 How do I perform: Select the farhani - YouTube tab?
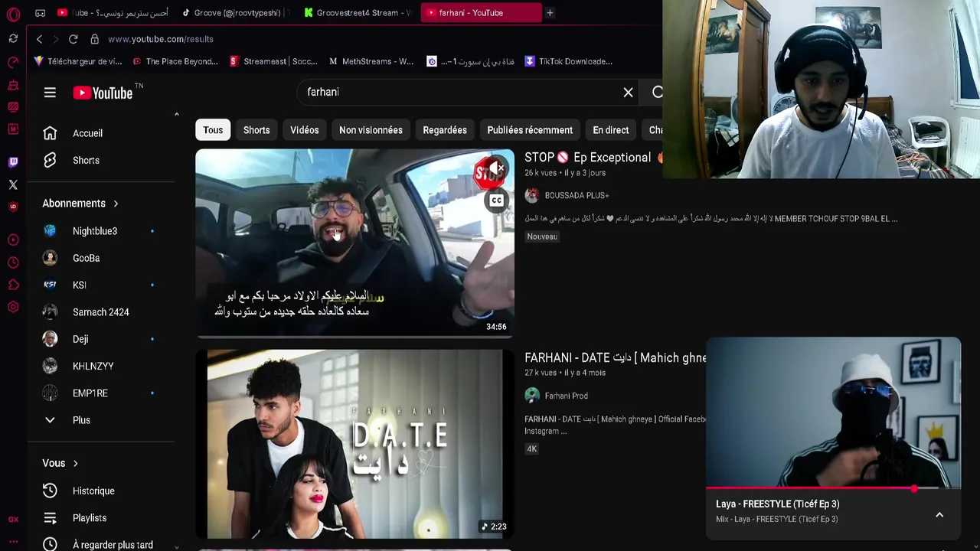[x=481, y=13]
